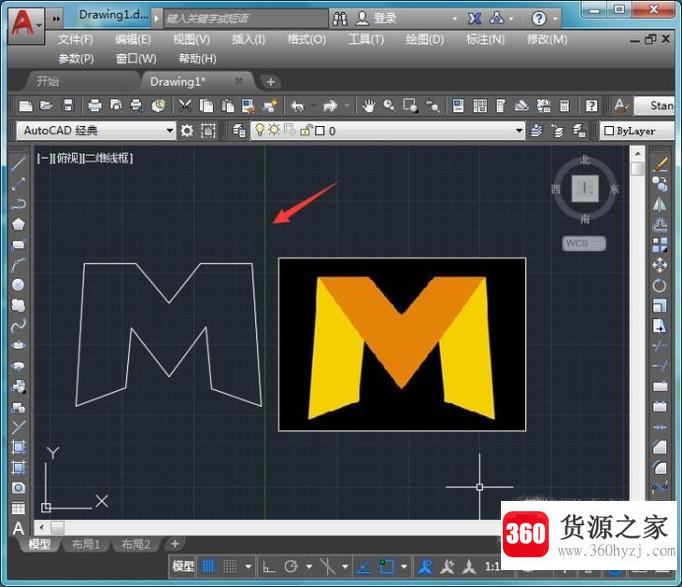This screenshot has width=682, height=587.
Task: Select the Array tool
Action: coord(660,245)
